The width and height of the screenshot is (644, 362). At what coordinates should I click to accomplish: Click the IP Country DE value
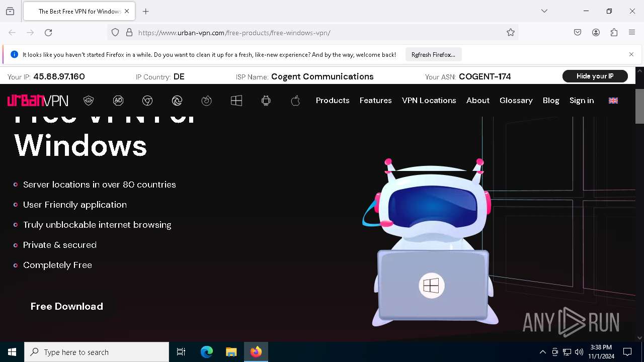(179, 76)
